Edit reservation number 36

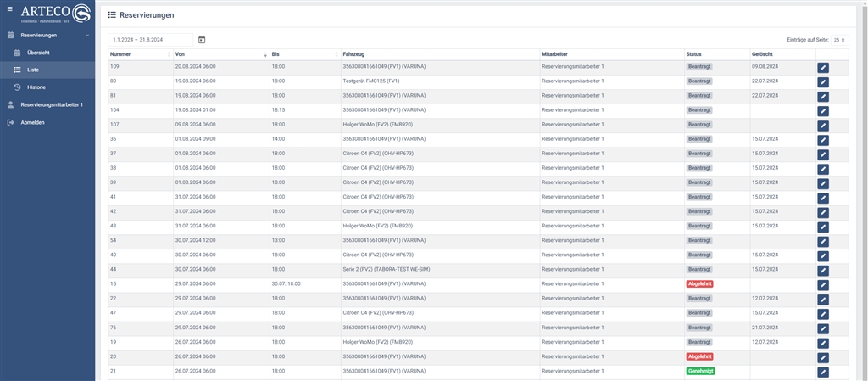coord(822,140)
